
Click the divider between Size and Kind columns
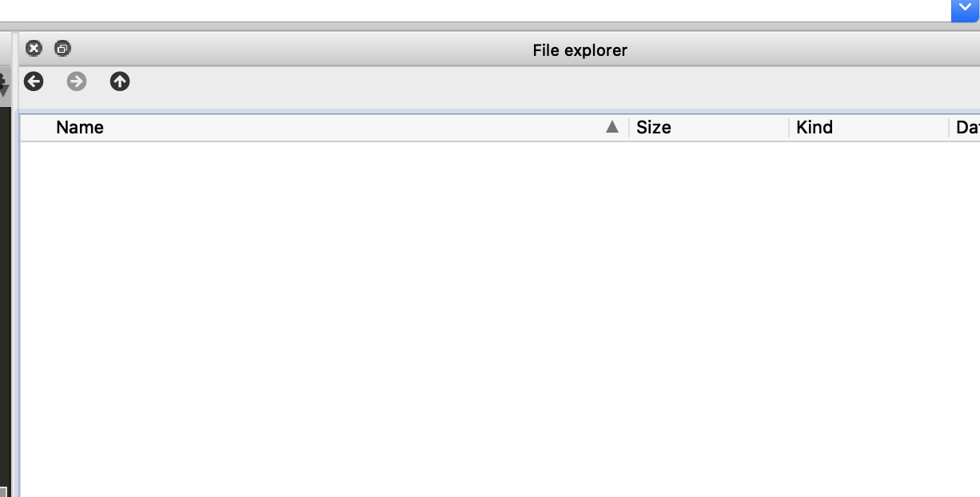[788, 126]
